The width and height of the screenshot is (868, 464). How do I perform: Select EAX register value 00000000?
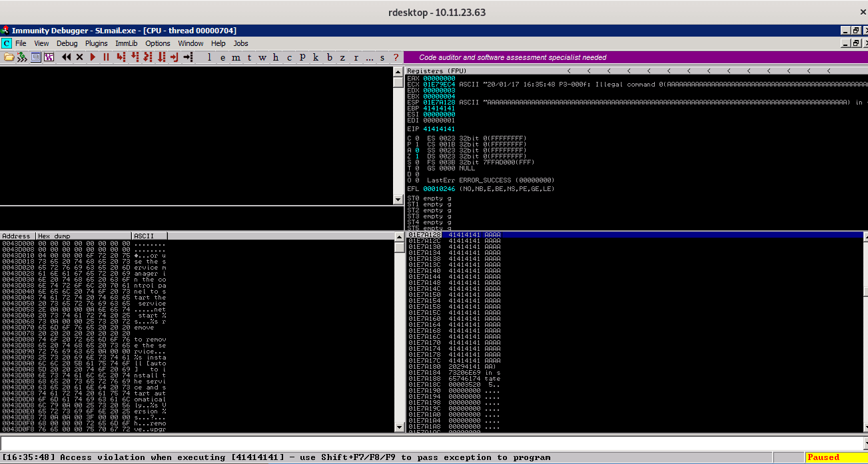point(439,79)
